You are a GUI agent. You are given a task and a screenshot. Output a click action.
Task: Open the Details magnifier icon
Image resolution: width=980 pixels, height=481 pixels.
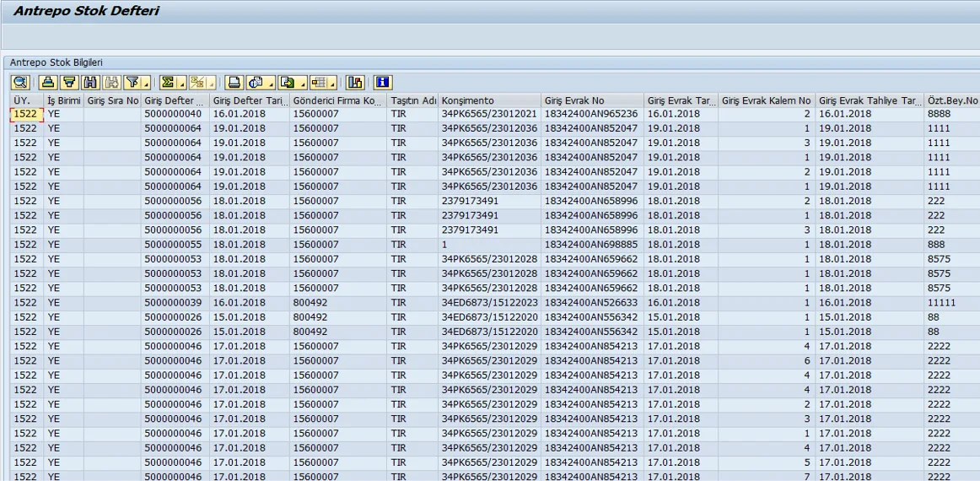click(x=20, y=82)
